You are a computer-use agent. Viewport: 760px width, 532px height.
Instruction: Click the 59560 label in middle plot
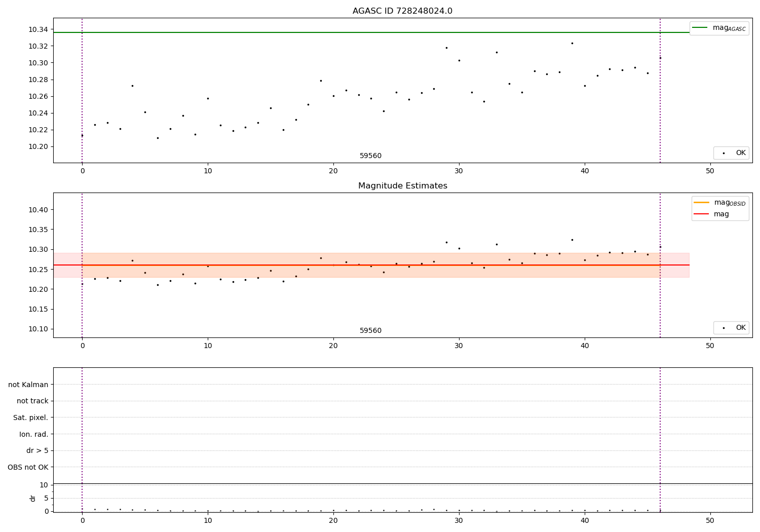tap(370, 331)
